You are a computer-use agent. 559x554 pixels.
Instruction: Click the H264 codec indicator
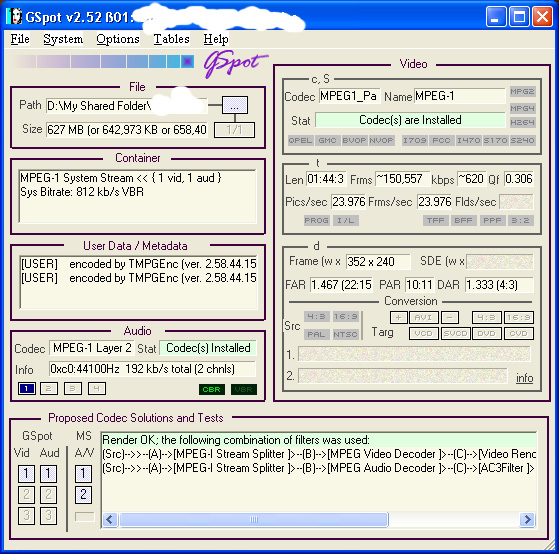point(522,123)
